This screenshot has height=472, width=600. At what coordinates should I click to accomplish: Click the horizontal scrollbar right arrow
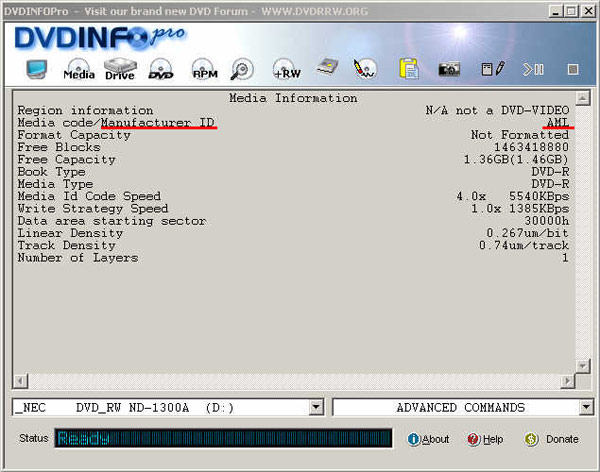568,381
